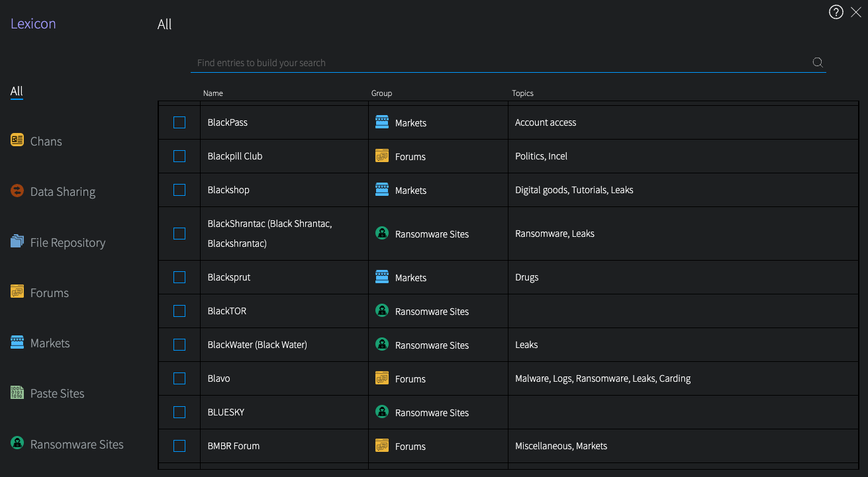Click 'Drugs' topic in Blacksprut row
The image size is (868, 477).
coord(527,277)
